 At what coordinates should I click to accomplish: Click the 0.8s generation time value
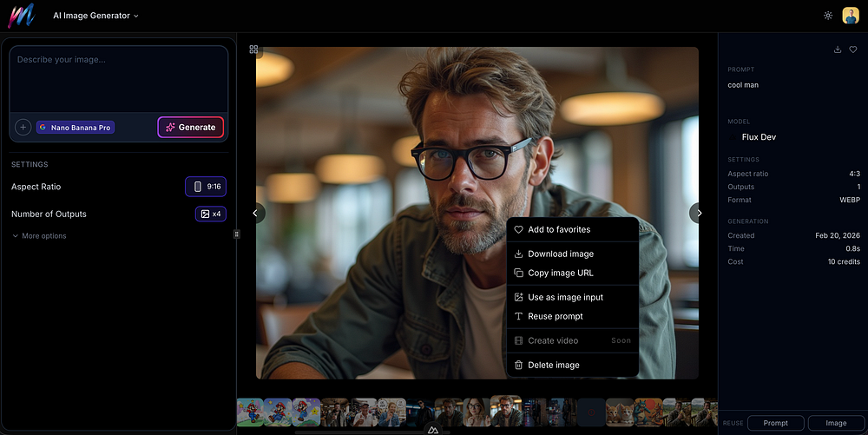[x=853, y=248]
